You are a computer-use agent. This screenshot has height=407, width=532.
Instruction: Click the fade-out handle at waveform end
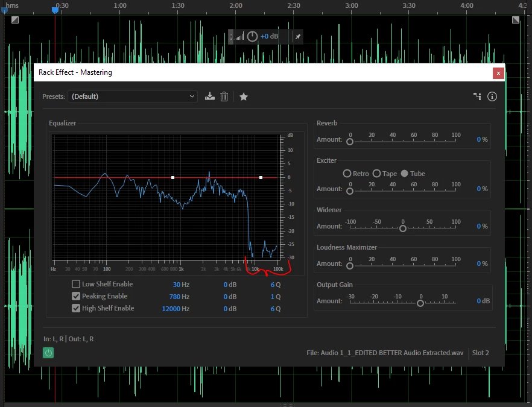(515, 20)
